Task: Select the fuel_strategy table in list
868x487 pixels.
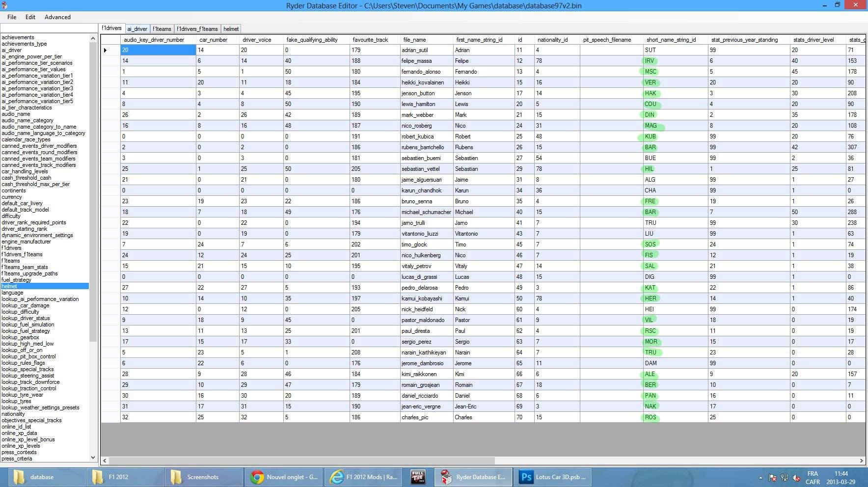Action: click(16, 280)
